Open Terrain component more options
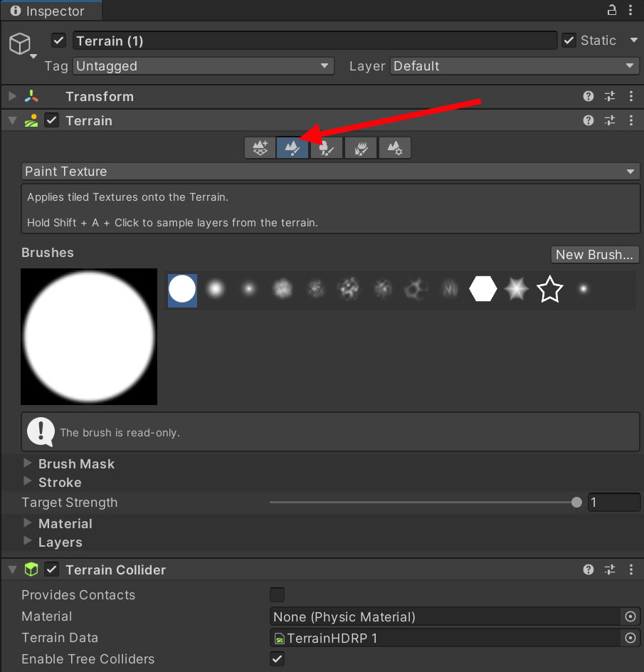Image resolution: width=644 pixels, height=672 pixels. [x=631, y=120]
